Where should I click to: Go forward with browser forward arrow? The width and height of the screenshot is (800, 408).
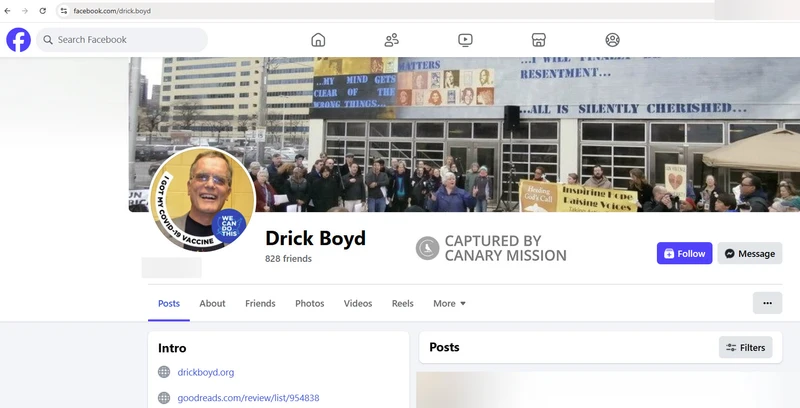[24, 11]
